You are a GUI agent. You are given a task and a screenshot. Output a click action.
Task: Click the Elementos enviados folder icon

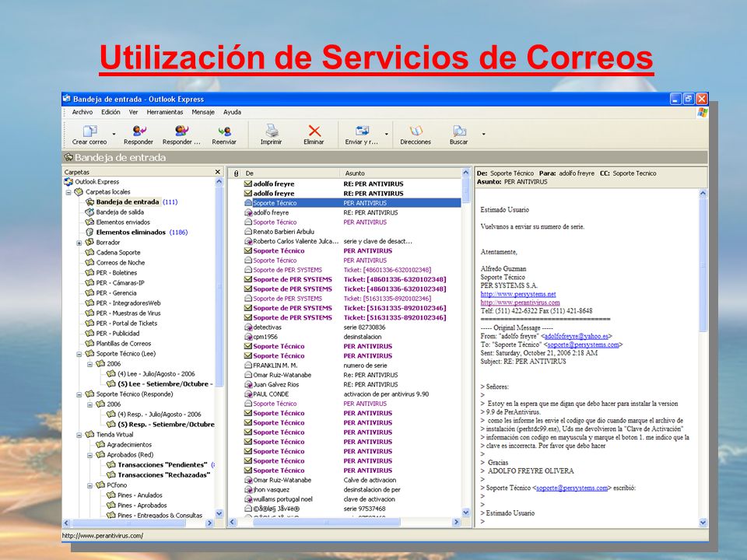tap(89, 222)
